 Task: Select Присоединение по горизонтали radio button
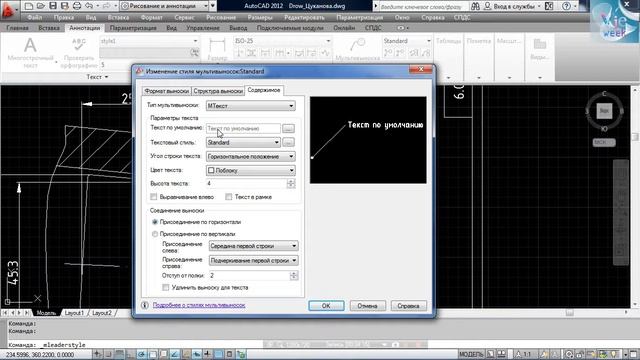[155, 222]
